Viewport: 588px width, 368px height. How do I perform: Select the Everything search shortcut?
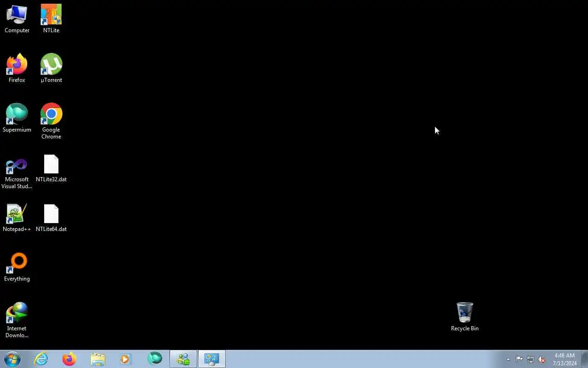[17, 268]
